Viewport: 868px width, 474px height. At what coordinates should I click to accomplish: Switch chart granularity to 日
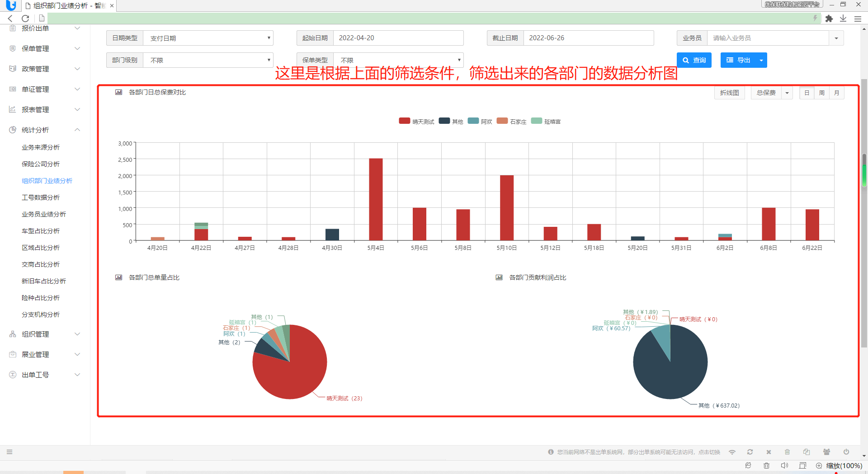[x=807, y=93]
